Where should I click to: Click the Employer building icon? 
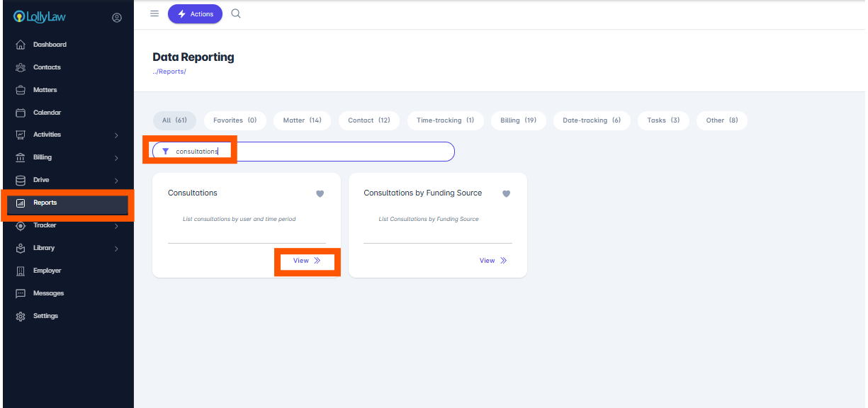click(x=21, y=271)
